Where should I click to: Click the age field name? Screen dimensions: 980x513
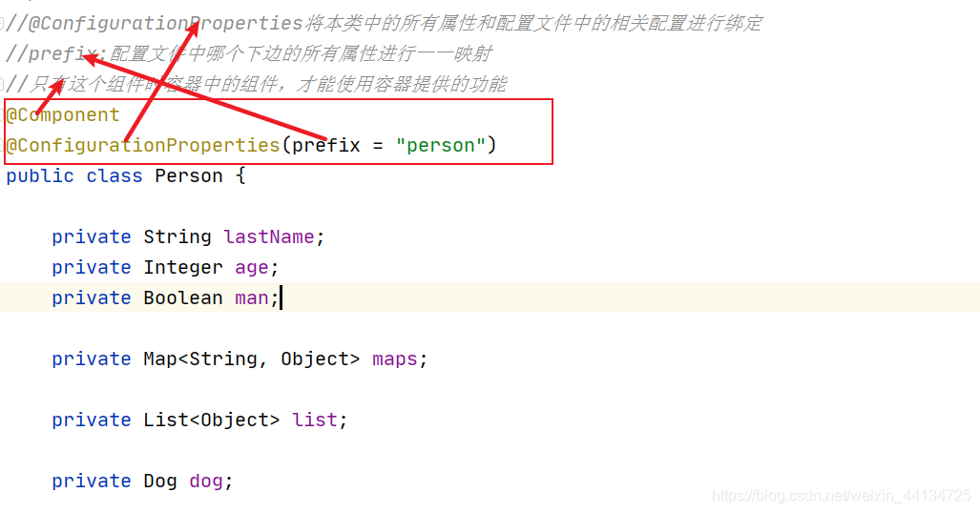pos(252,267)
